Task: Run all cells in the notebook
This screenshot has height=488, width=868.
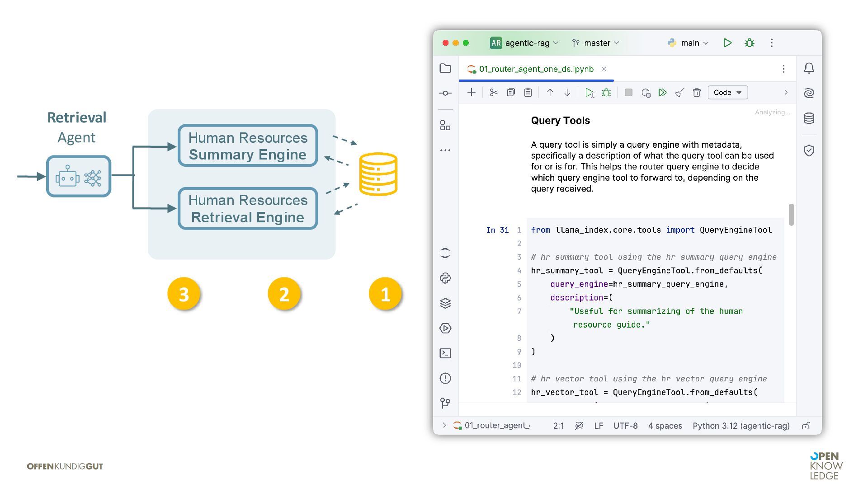Action: tap(662, 93)
